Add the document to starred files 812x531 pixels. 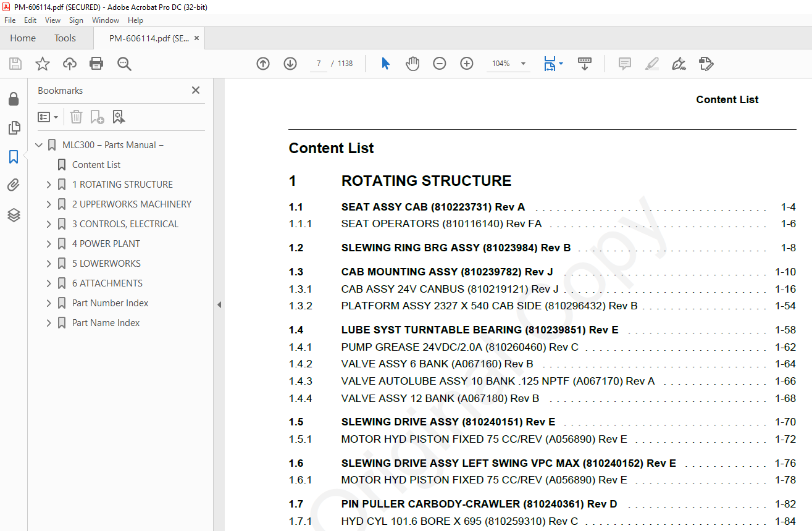(x=43, y=64)
